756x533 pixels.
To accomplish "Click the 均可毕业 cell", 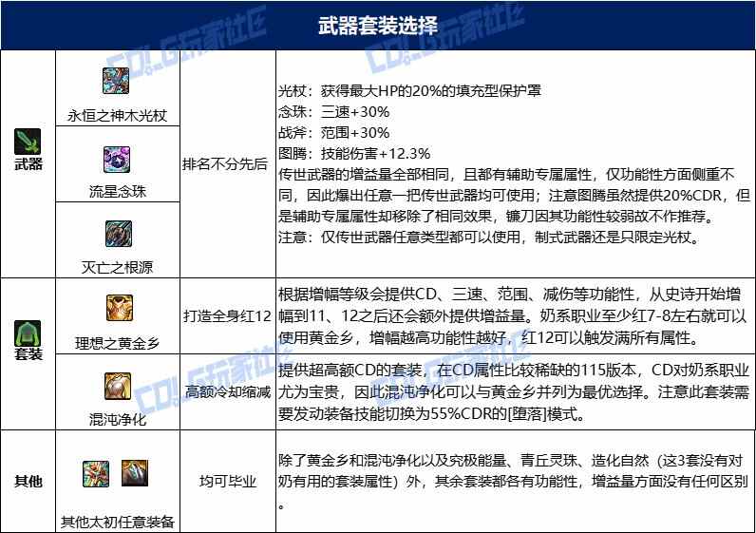I will tap(228, 481).
